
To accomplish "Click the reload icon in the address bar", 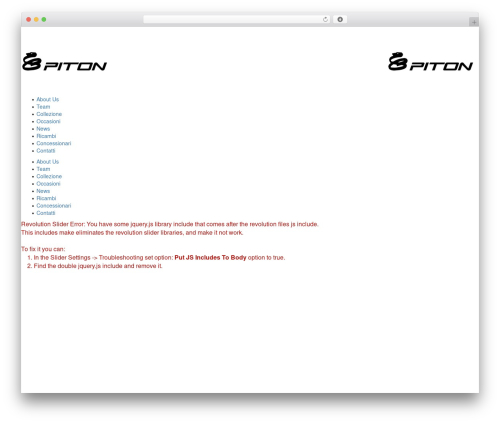I will point(325,19).
